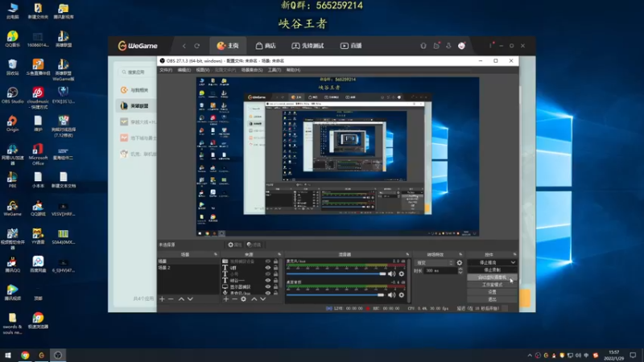The image size is (644, 362).
Task: Decrease transition duration with down arrow
Action: (460, 273)
